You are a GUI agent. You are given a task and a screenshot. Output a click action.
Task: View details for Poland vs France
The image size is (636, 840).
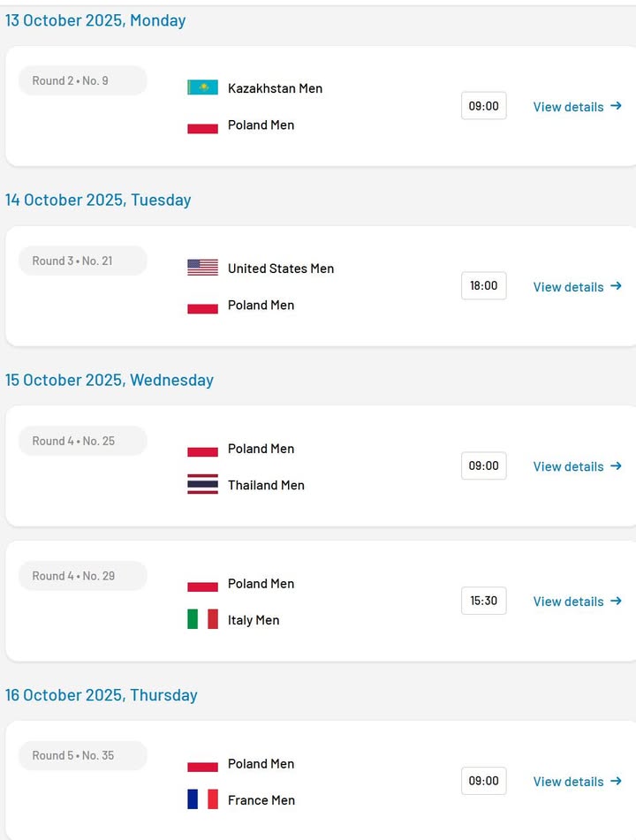(577, 782)
